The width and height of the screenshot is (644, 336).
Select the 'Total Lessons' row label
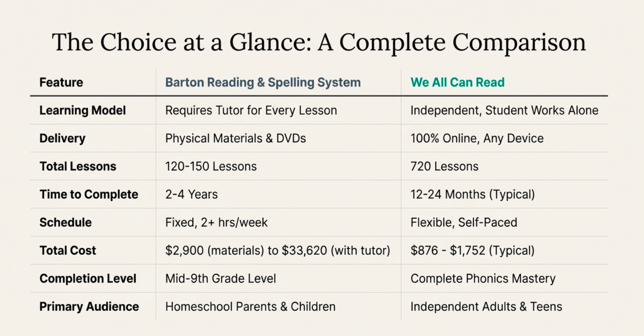pos(78,166)
